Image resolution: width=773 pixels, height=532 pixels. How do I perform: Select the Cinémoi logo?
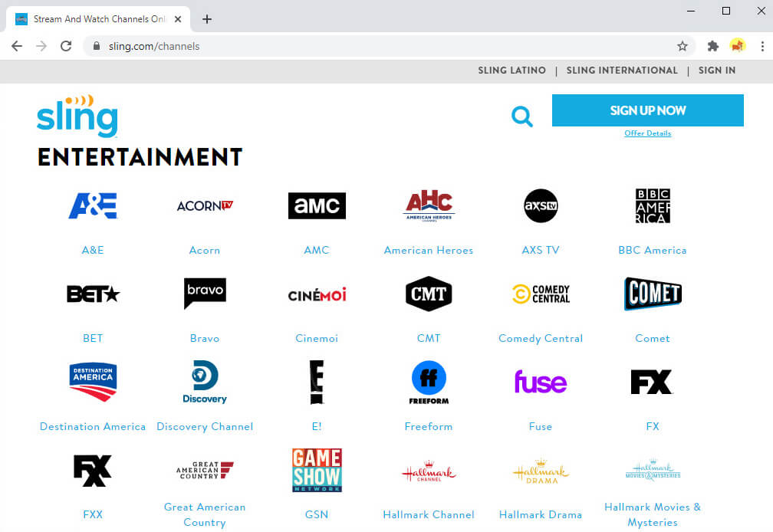317,294
